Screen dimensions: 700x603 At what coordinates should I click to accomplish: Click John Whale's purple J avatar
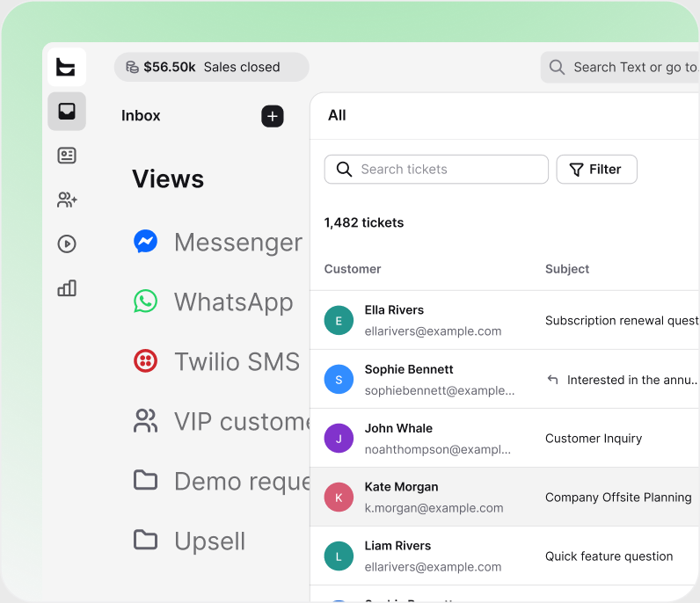pos(339,438)
